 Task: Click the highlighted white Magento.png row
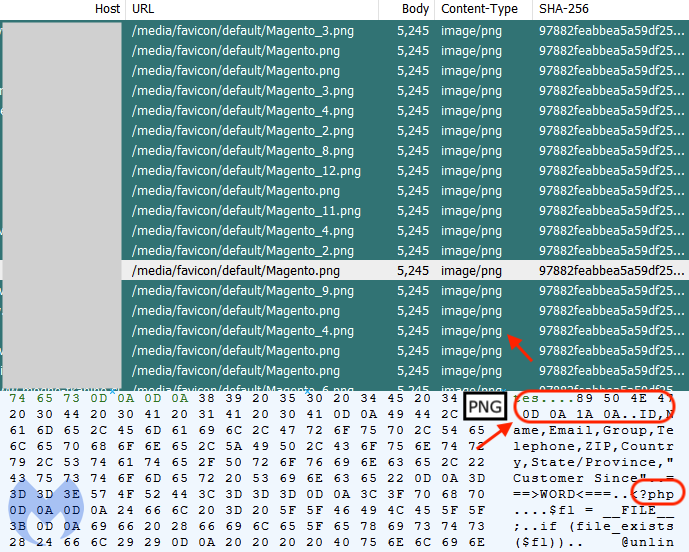(x=236, y=271)
